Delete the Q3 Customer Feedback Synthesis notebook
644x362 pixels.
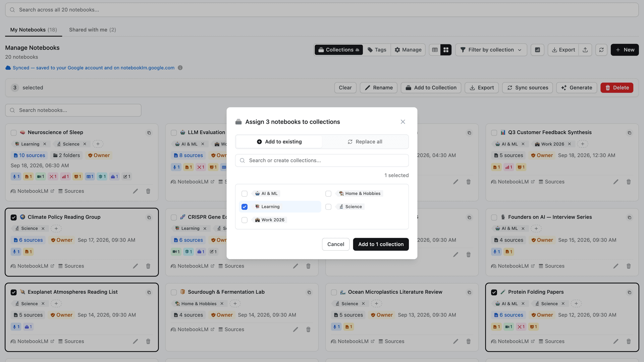pos(629,182)
